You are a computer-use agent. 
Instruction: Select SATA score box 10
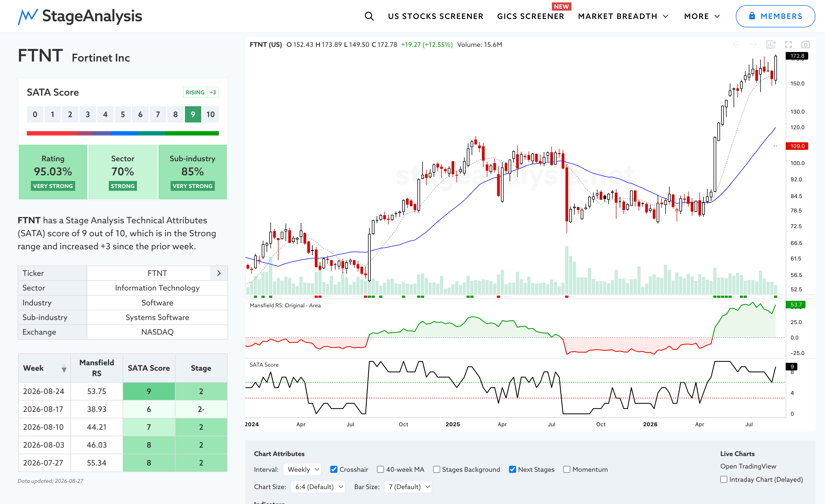(211, 114)
